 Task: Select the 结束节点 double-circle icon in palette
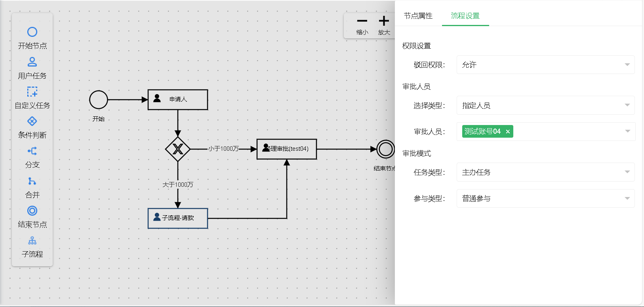point(32,210)
